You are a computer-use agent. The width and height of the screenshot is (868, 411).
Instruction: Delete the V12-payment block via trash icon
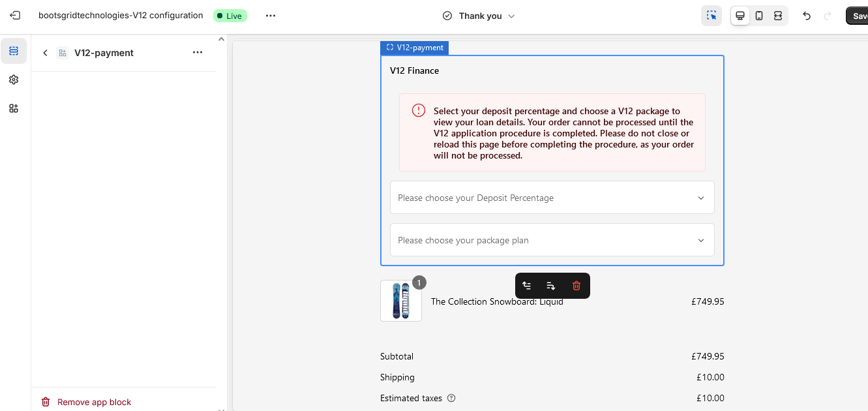(x=576, y=286)
